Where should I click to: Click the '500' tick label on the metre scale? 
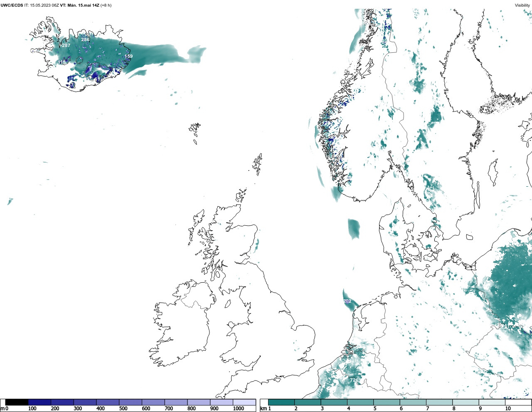pyautogui.click(x=123, y=409)
